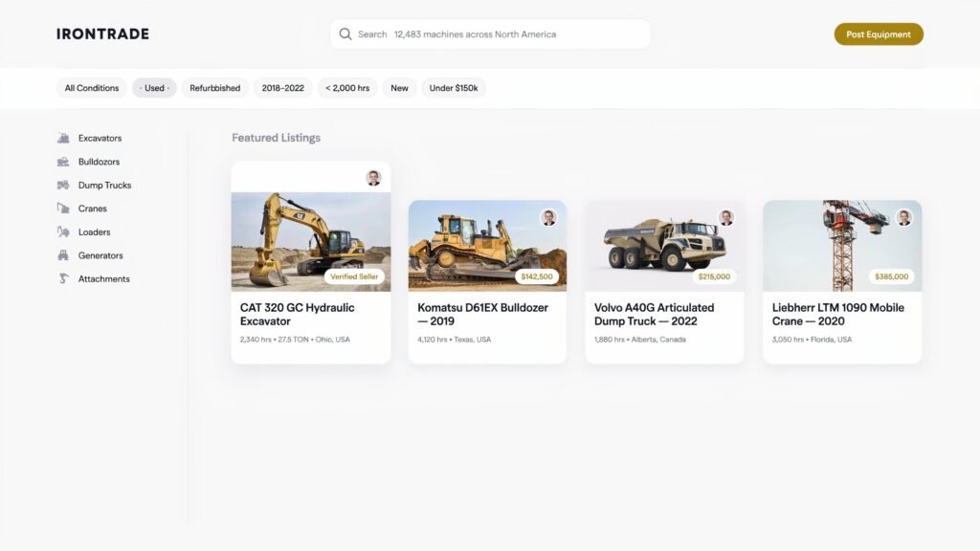Open the Loaders category label
Viewport: 980px width, 551px height.
pyautogui.click(x=95, y=231)
